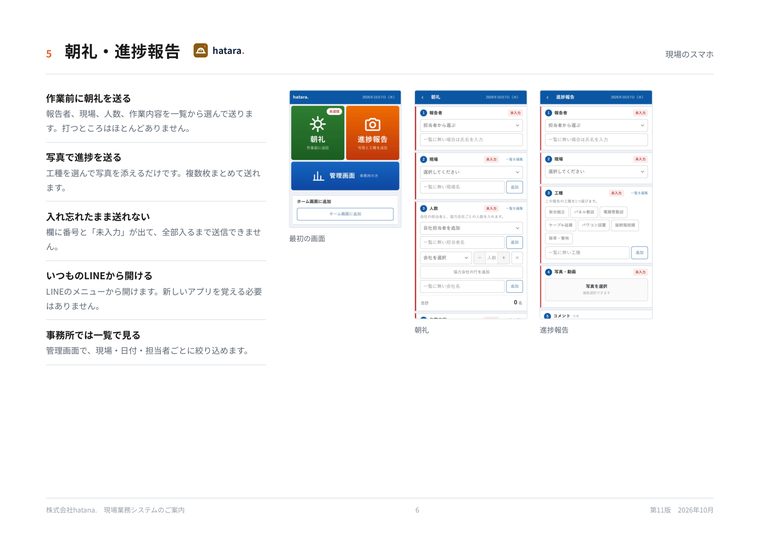Click the 写真を選択 upload area
This screenshot has width=760, height=537.
click(x=596, y=289)
